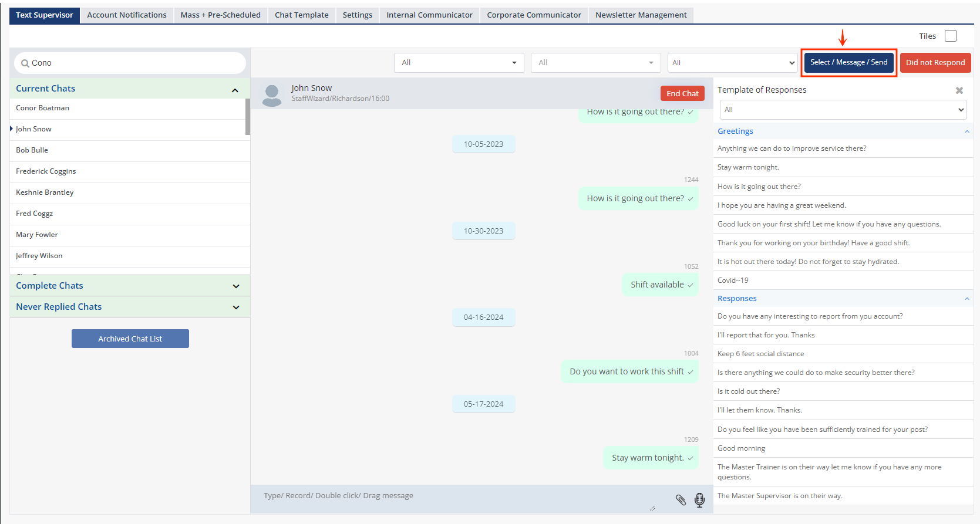Close the Template of Responses panel
The image size is (980, 524).
click(959, 90)
